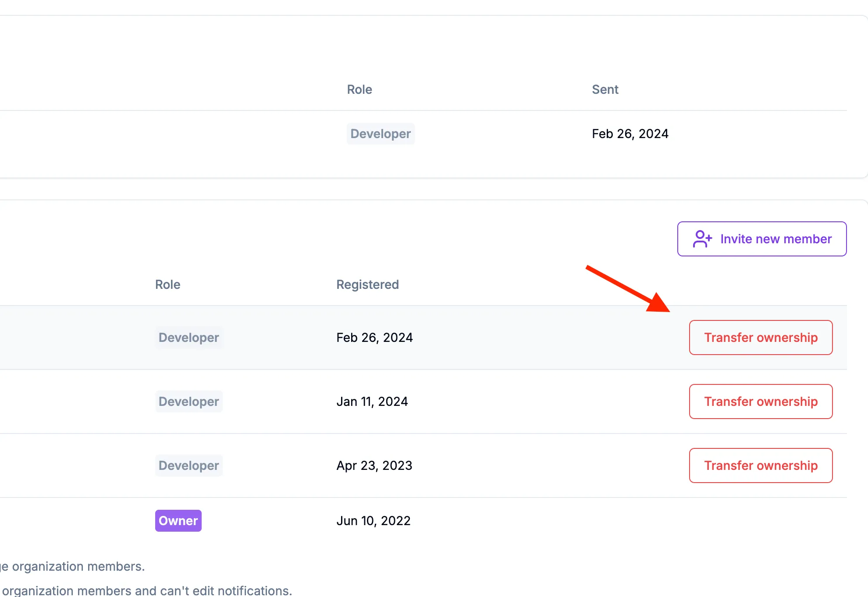Click the purple Owner role badge

point(178,521)
